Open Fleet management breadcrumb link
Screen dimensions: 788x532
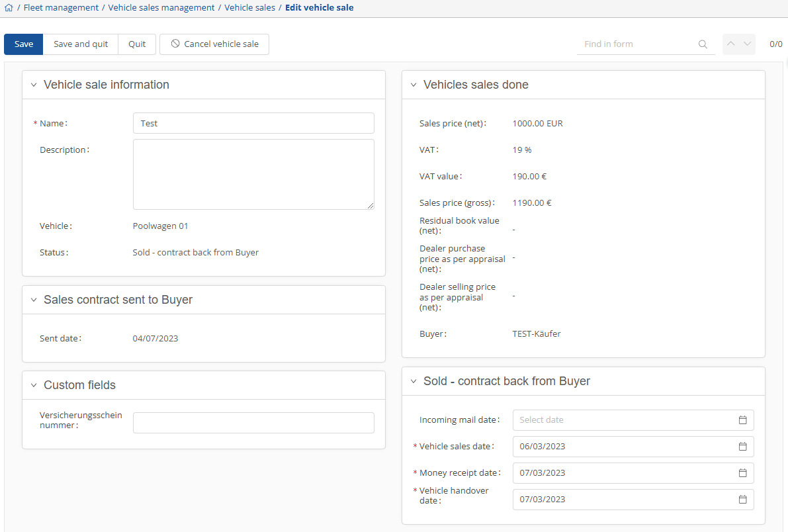point(61,8)
